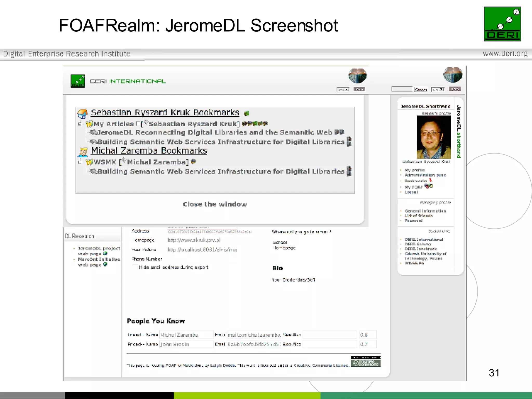Viewport: 532px width, 399px height.
Task: Click the globe icon after MarcOnt Initiative web page
Action: tap(105, 264)
